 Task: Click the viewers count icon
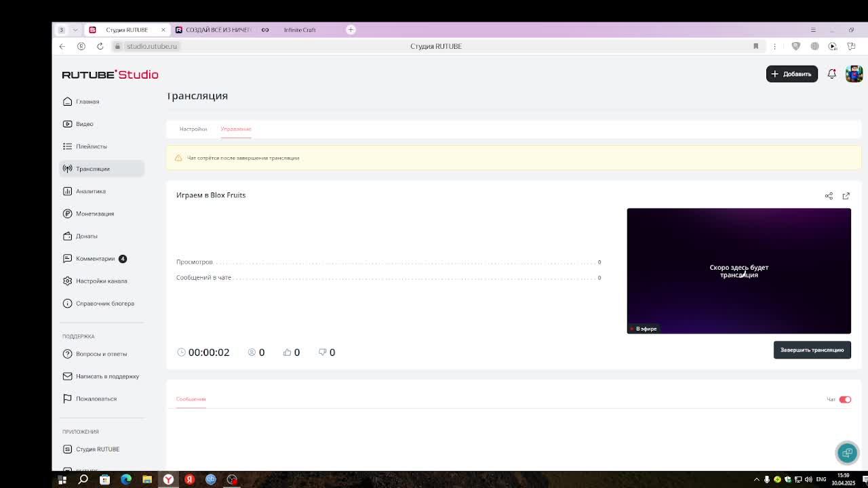click(252, 352)
